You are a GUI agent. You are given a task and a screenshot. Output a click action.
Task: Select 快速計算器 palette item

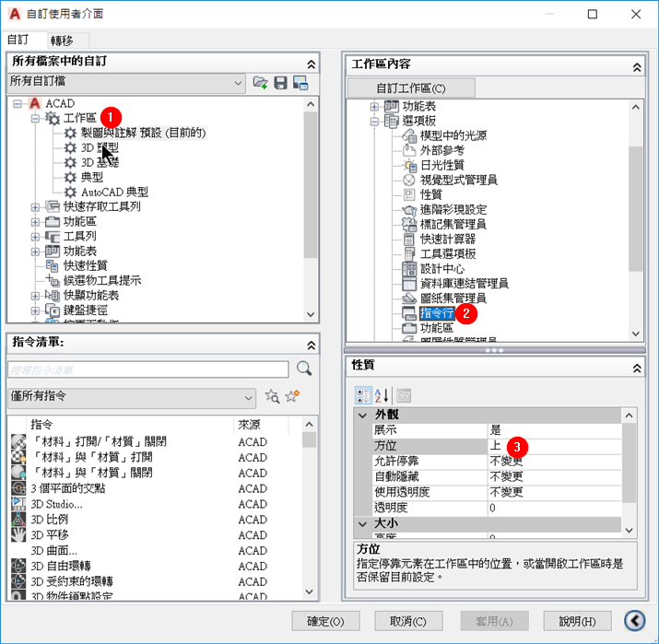click(448, 239)
